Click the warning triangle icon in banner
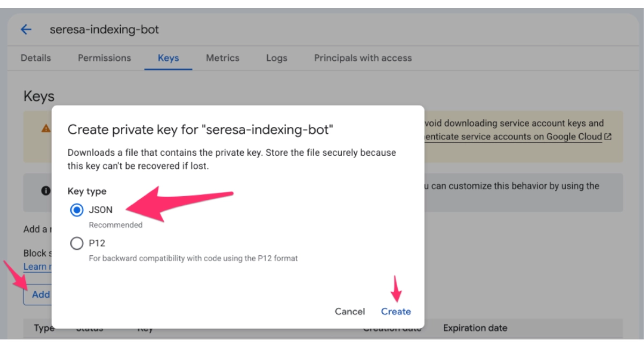Viewport: 644px width, 346px height. 46,128
